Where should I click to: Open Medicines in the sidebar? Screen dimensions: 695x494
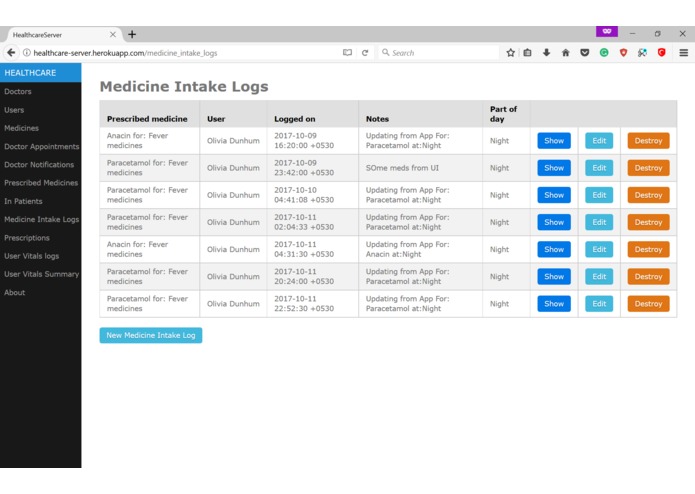[x=21, y=128]
